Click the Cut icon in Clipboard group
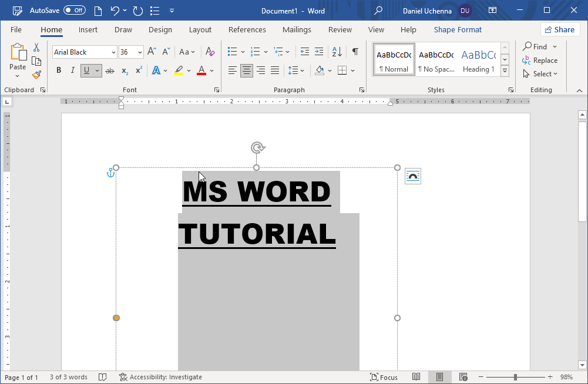Viewport: 588px width, 384px height. pos(36,47)
